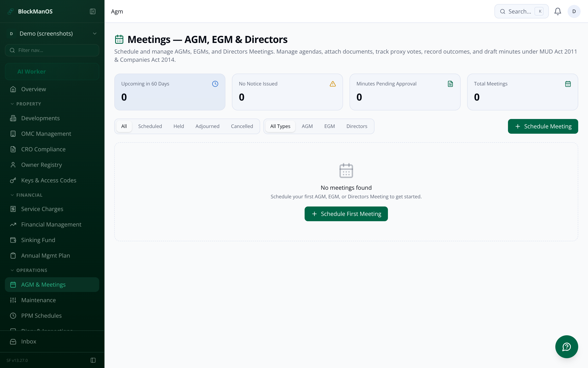Select the All Types tab
Image resolution: width=588 pixels, height=368 pixels.
pos(280,126)
